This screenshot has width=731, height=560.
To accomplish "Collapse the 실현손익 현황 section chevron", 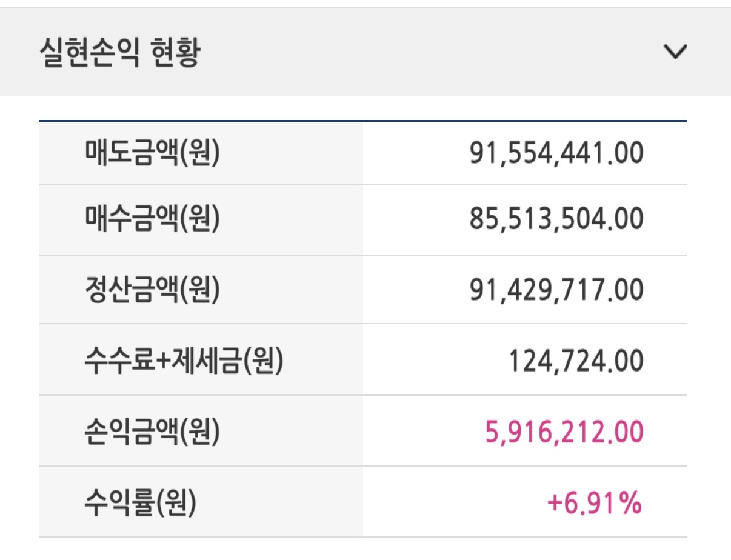I will tap(675, 52).
